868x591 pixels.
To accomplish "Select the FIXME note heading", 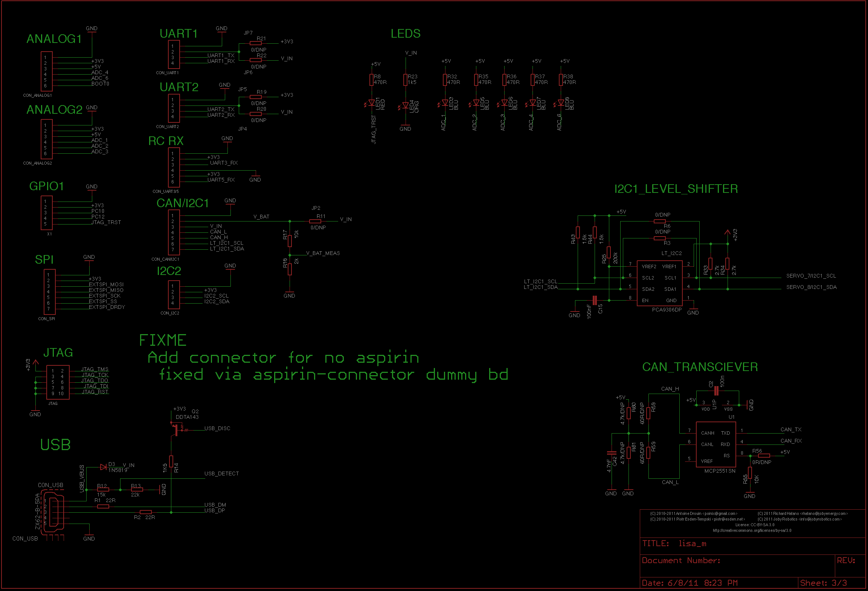I will [x=163, y=341].
